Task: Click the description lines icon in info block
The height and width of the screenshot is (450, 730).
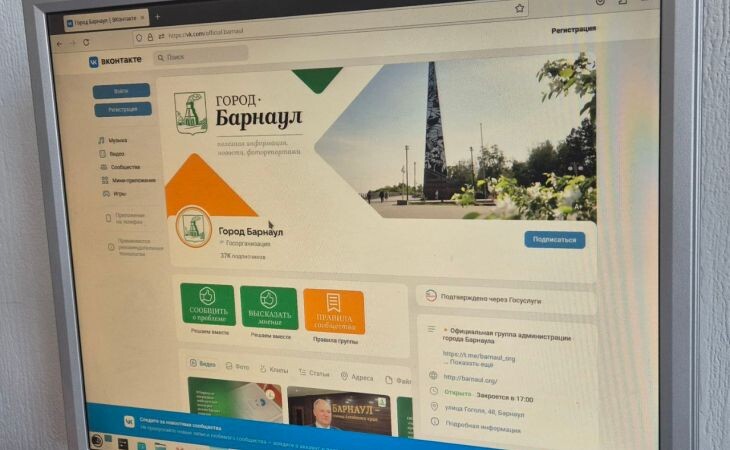Action: point(432,329)
